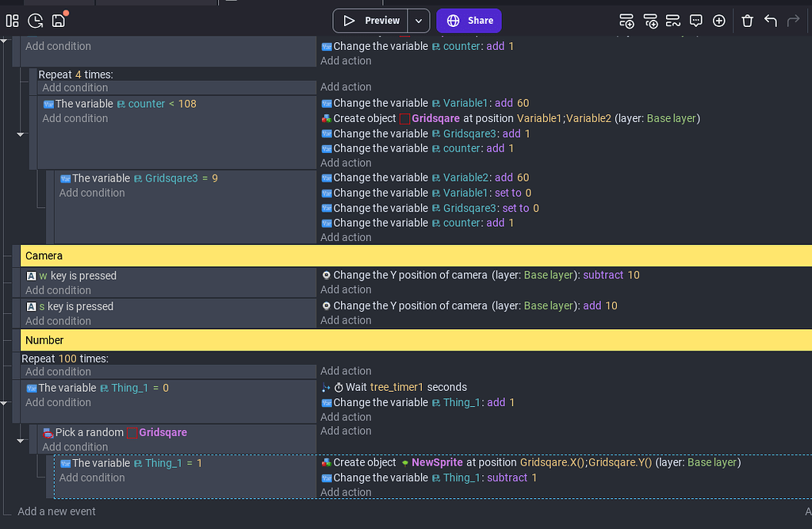Share the project
This screenshot has width=812, height=529.
coord(469,21)
